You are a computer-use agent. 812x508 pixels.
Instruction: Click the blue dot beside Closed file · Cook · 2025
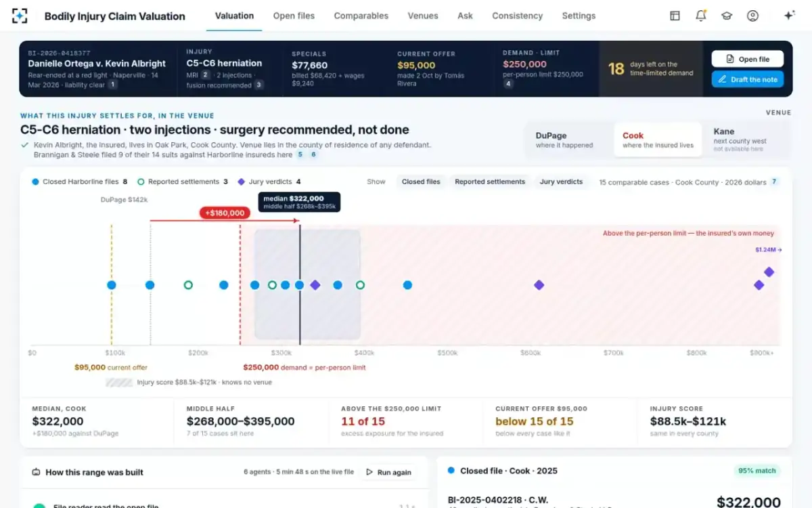[451, 471]
